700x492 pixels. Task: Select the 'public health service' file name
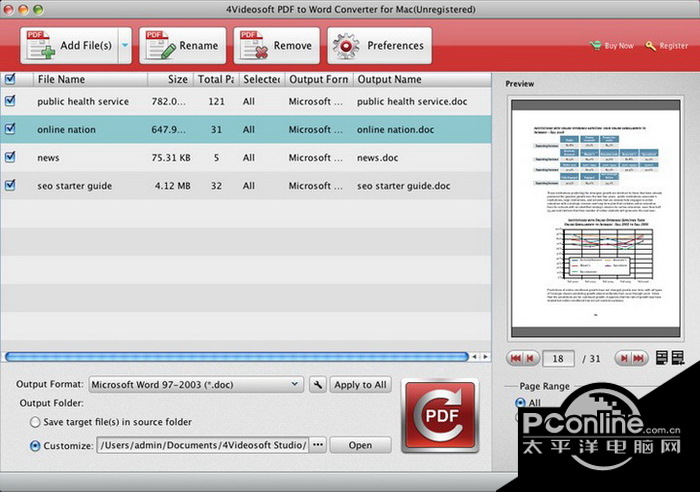pos(83,101)
